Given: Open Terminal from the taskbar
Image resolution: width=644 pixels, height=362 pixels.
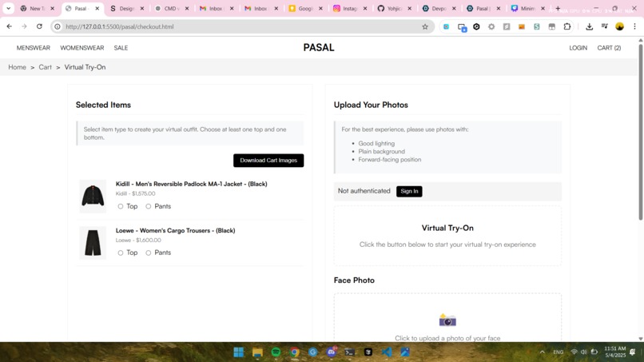Looking at the screenshot, I should pyautogui.click(x=349, y=352).
